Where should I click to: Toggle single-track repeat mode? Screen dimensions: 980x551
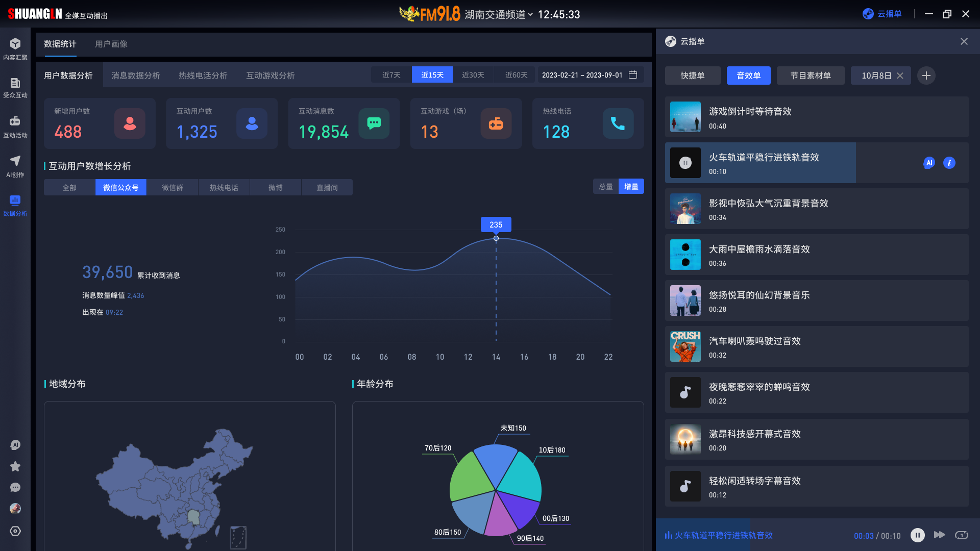(x=961, y=535)
